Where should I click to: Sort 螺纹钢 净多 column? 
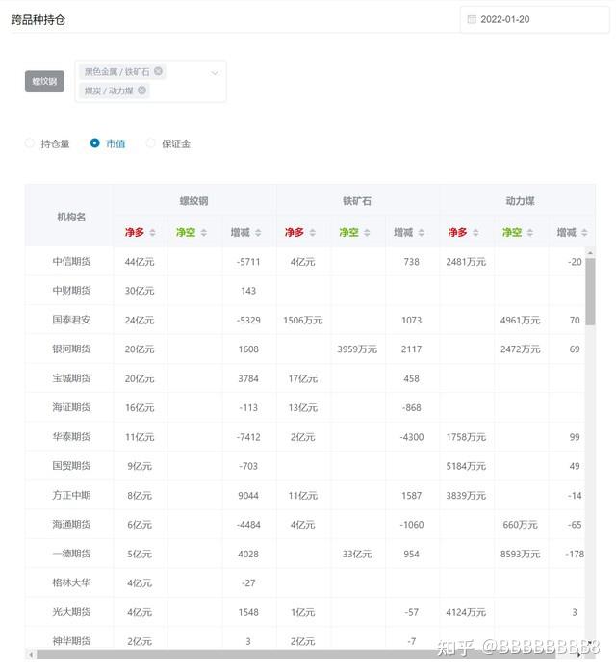(152, 233)
